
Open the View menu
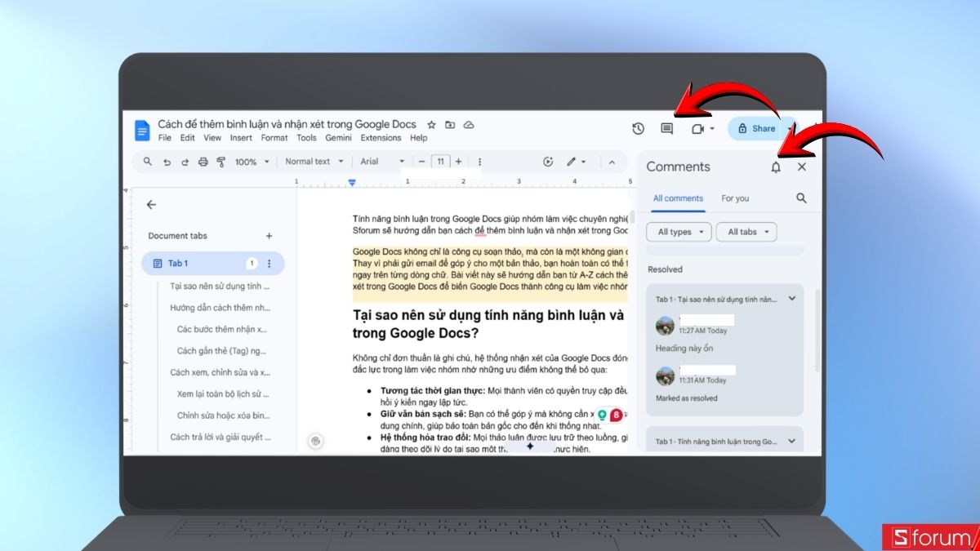(x=212, y=138)
